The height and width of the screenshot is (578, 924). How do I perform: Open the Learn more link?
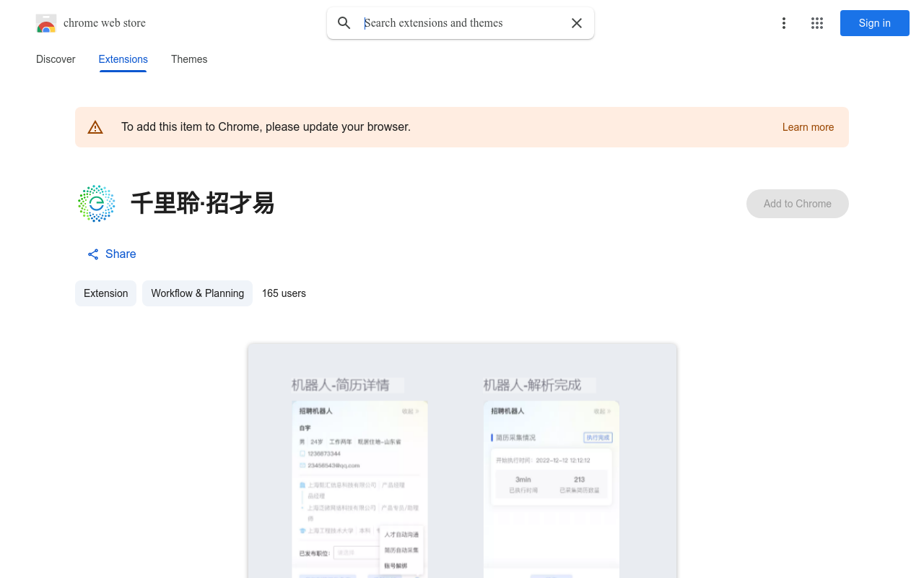pyautogui.click(x=808, y=127)
